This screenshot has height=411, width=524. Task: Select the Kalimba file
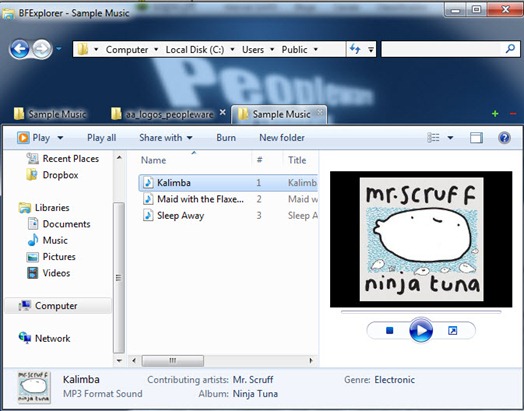228,183
